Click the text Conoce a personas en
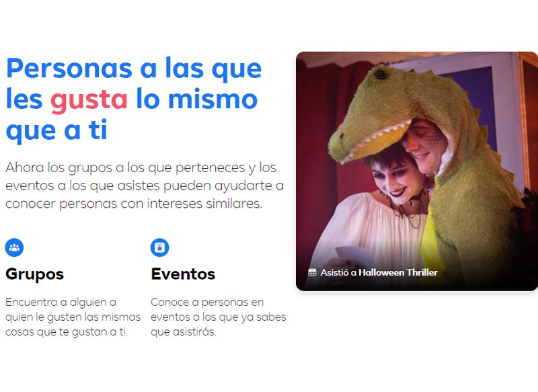Image resolution: width=538 pixels, height=392 pixels. (x=207, y=302)
